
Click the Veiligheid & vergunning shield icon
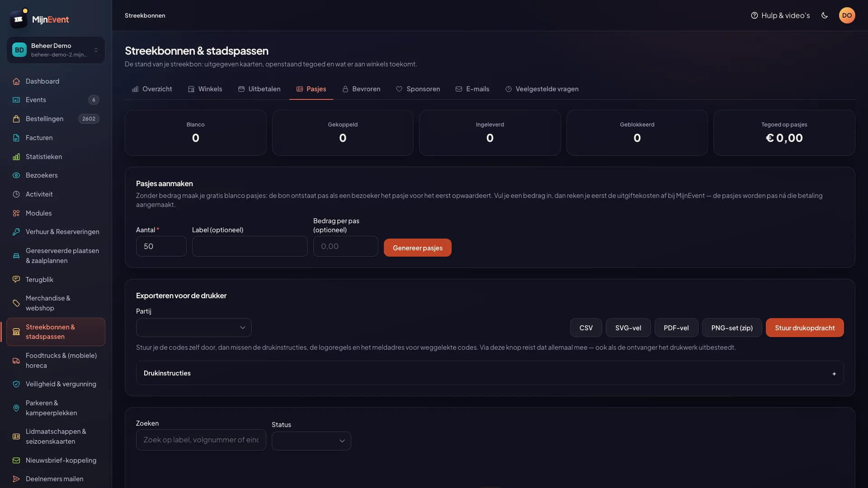pyautogui.click(x=16, y=384)
